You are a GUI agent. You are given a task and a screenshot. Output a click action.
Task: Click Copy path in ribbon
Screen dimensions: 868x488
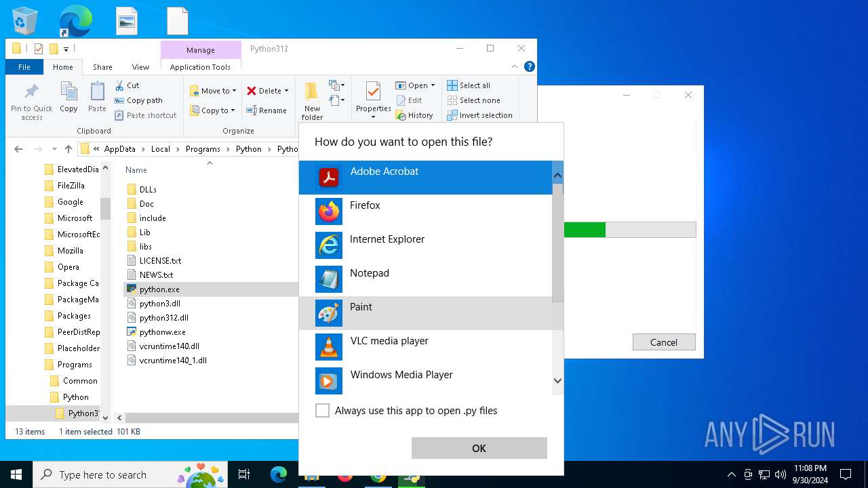click(x=138, y=100)
